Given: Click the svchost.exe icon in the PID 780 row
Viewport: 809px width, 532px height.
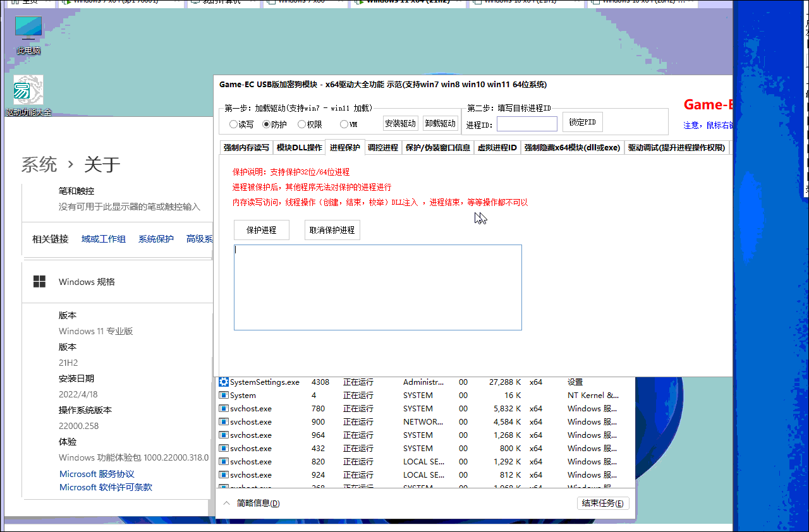Looking at the screenshot, I should coord(223,409).
